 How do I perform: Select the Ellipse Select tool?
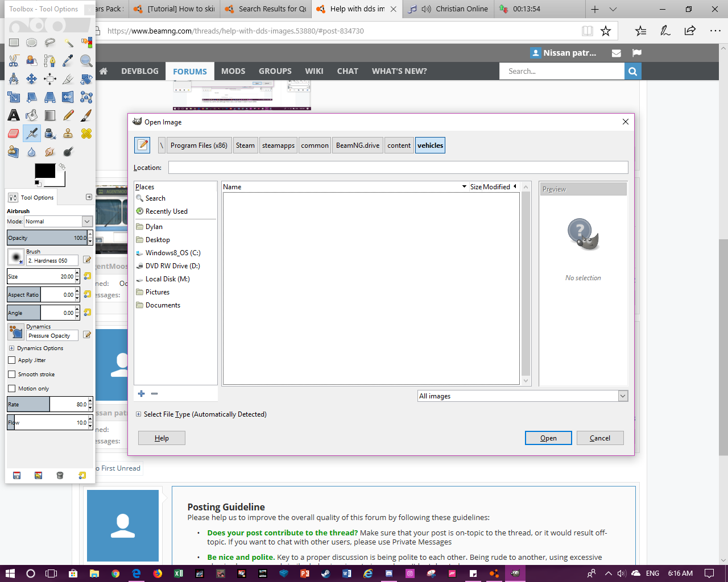pos(32,43)
